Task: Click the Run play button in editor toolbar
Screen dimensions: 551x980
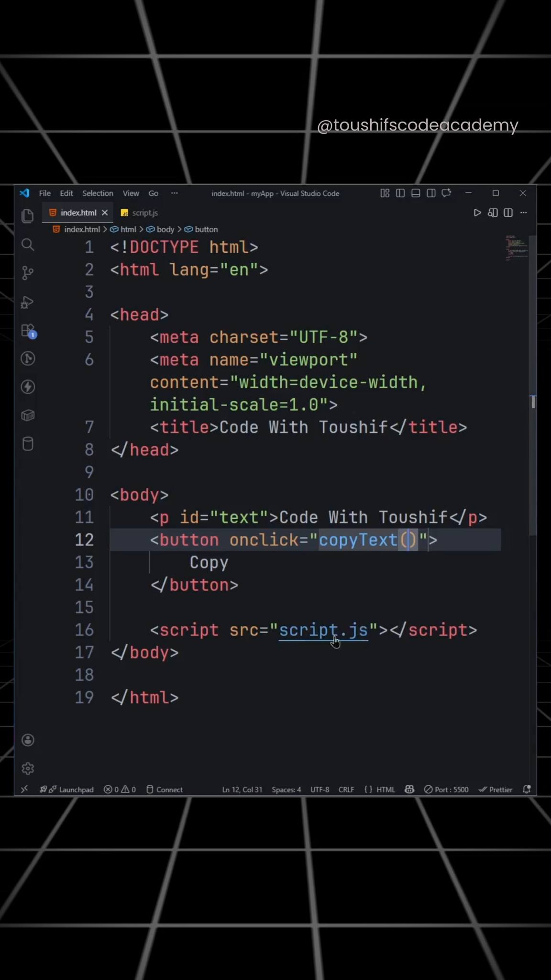Action: tap(477, 212)
